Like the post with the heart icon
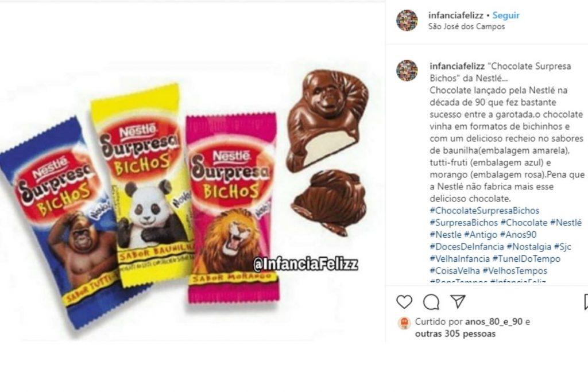 (404, 302)
